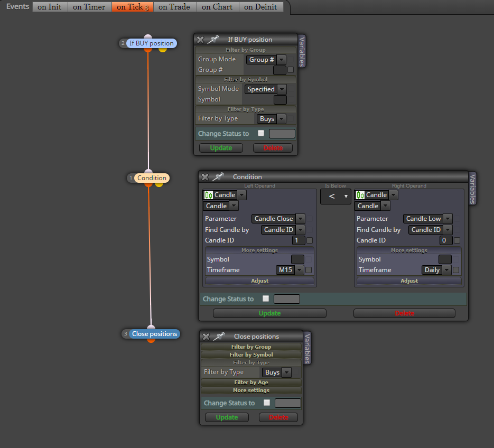
Task: Enable Change Status to in If BUY position
Action: (x=261, y=133)
